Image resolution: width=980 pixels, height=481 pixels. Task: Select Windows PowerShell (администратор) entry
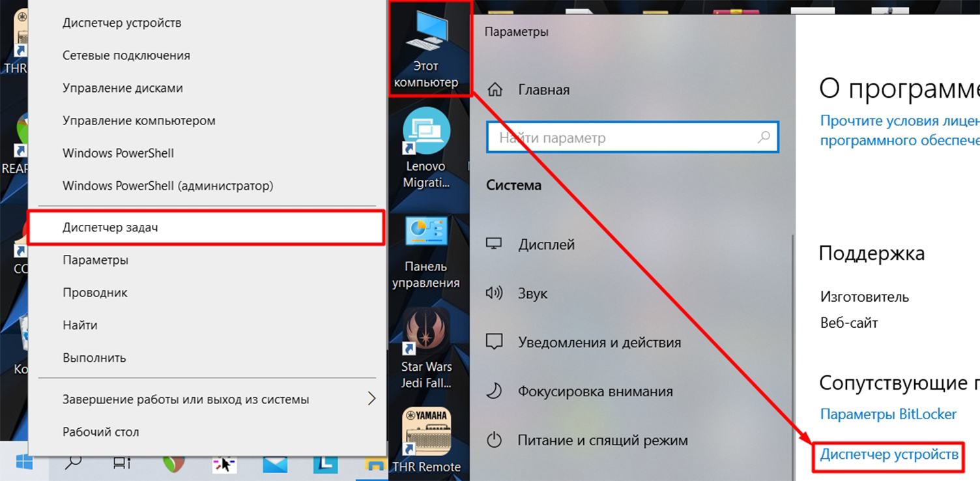(167, 186)
